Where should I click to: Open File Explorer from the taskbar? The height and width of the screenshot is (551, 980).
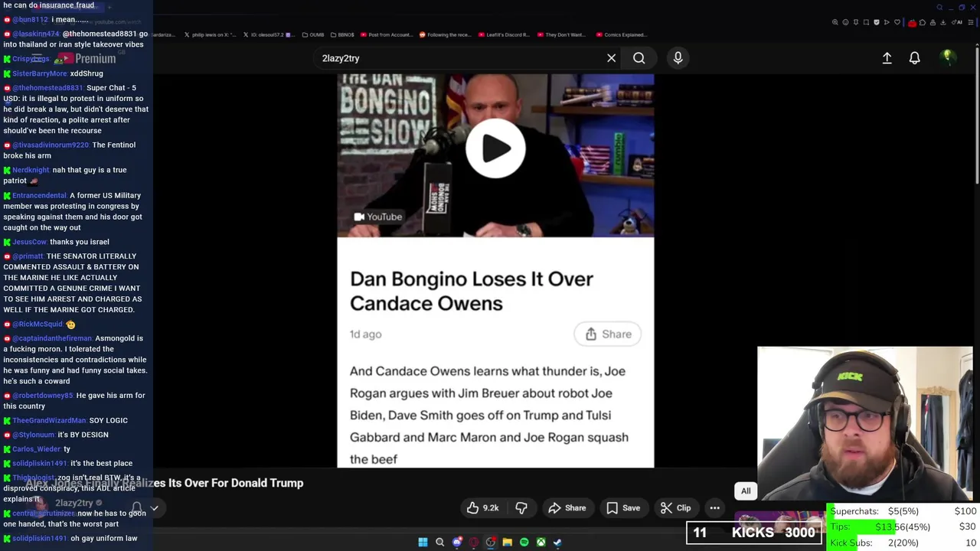click(x=507, y=543)
